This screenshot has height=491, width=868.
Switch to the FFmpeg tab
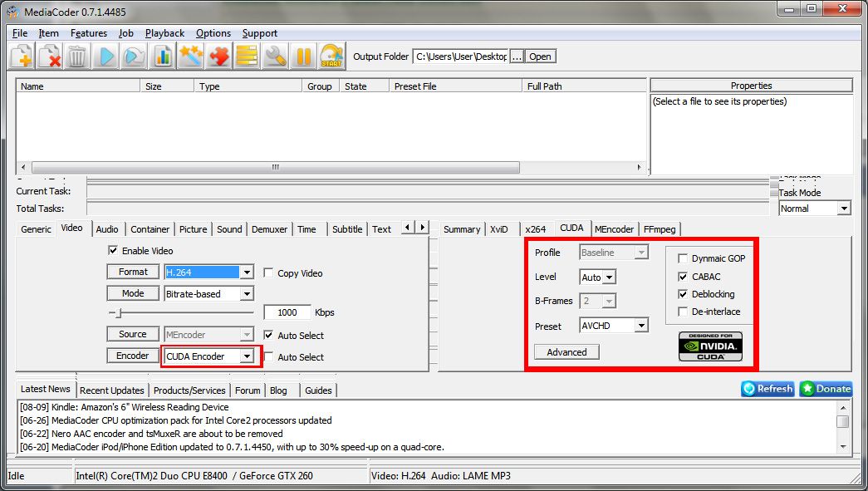pos(660,229)
